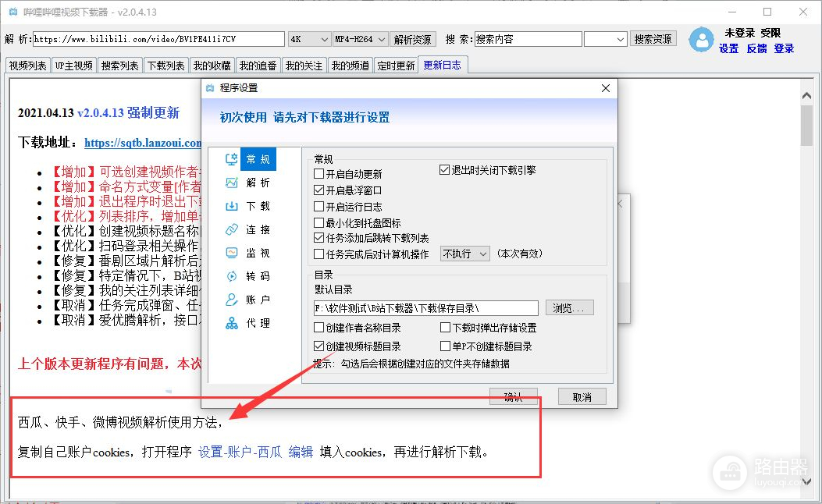Click the 搜索资源 button
This screenshot has height=504, width=822.
(653, 39)
